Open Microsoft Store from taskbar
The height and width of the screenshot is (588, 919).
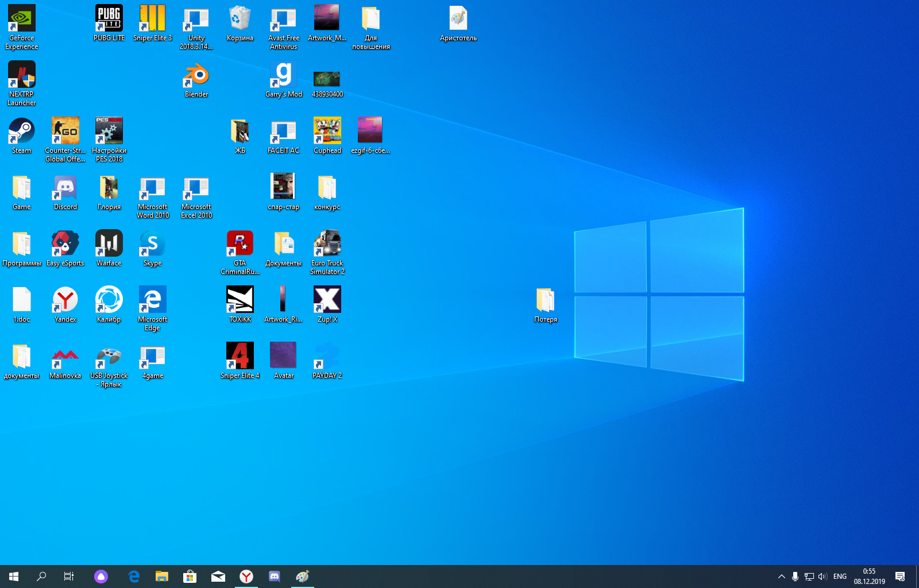click(x=190, y=576)
